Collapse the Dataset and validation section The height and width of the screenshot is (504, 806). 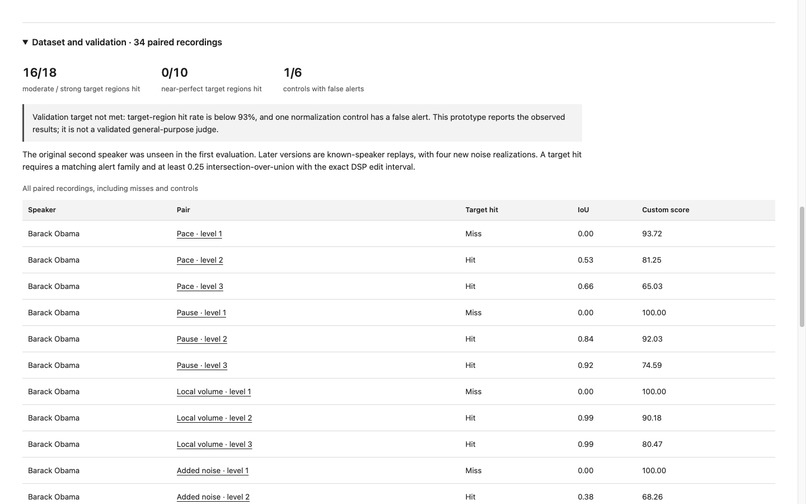coord(122,42)
